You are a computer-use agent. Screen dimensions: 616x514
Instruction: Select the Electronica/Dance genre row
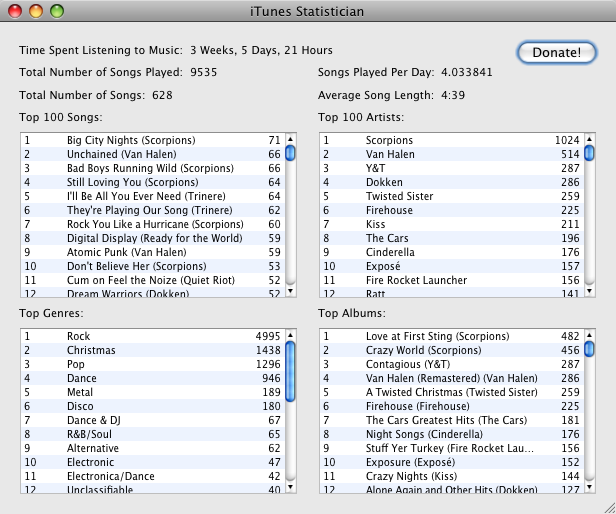(x=153, y=476)
